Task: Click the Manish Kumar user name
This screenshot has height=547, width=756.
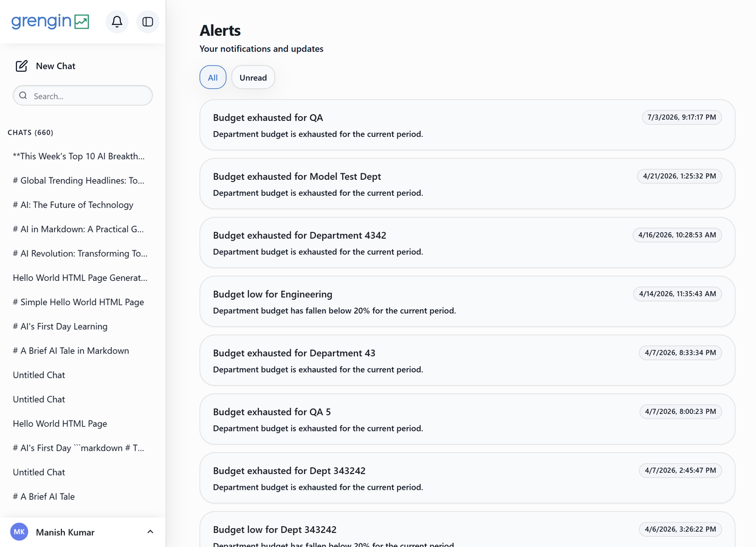Action: [x=65, y=532]
